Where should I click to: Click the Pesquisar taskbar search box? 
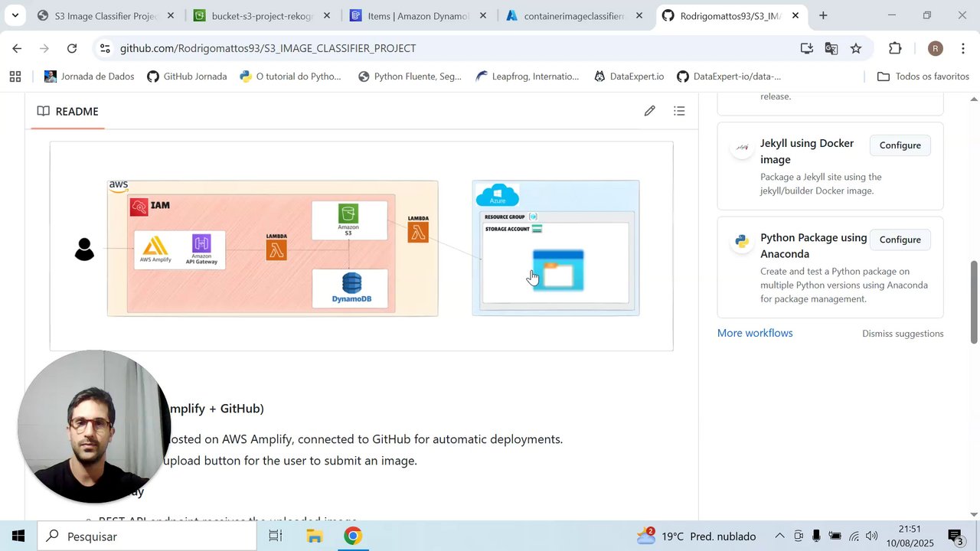coord(146,536)
